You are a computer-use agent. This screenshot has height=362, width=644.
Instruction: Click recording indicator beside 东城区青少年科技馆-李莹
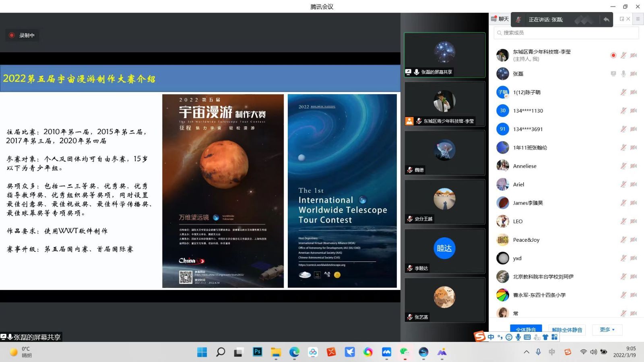pos(613,55)
